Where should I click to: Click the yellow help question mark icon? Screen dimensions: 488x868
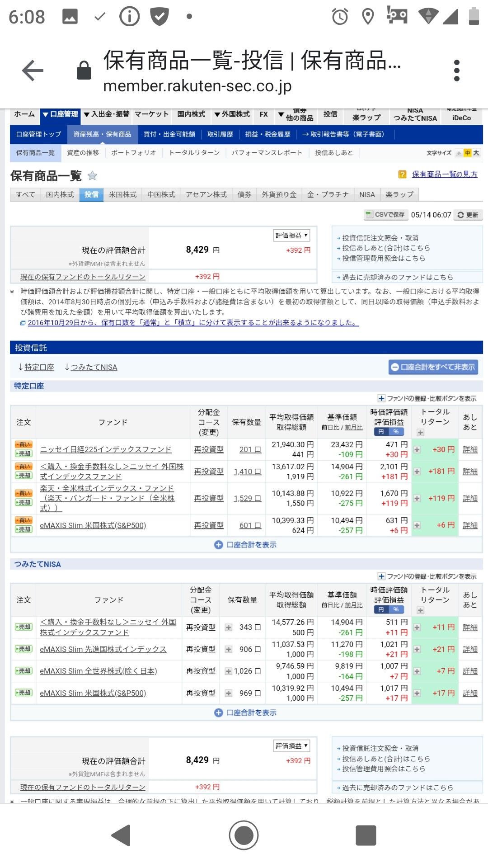(x=402, y=175)
